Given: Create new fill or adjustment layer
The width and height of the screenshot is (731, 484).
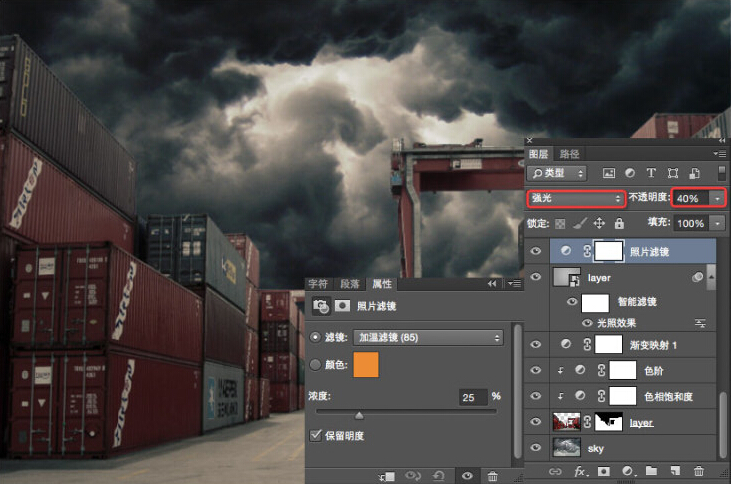Looking at the screenshot, I should click(628, 471).
